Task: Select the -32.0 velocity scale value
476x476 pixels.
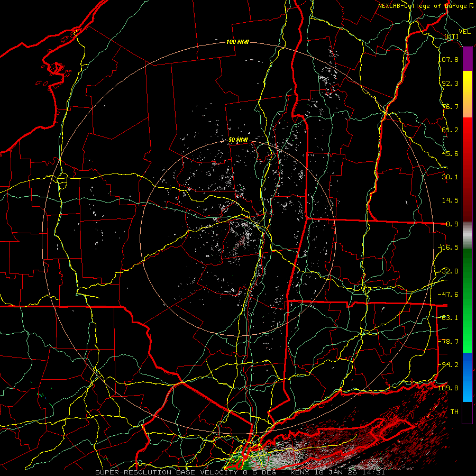Action: pos(448,271)
